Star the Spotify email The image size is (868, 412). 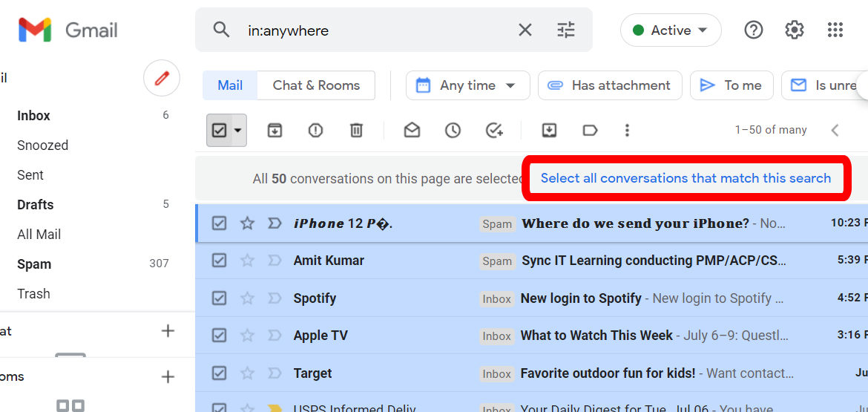coord(247,298)
